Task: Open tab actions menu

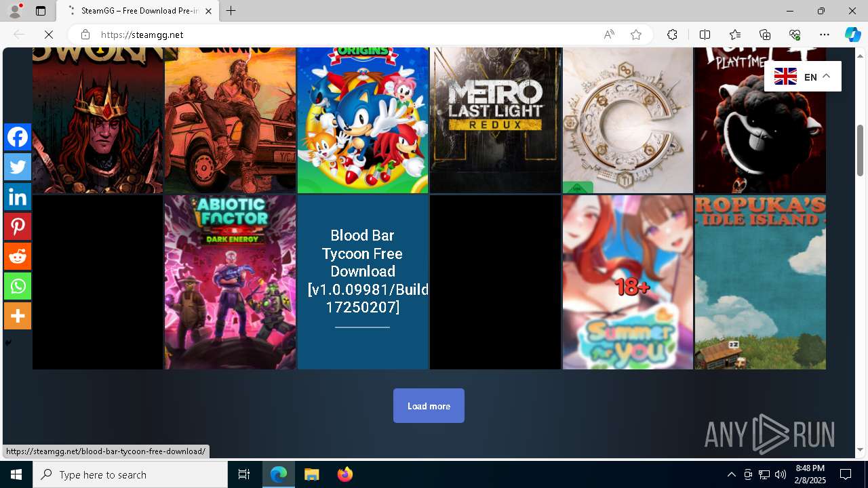Action: click(x=41, y=11)
